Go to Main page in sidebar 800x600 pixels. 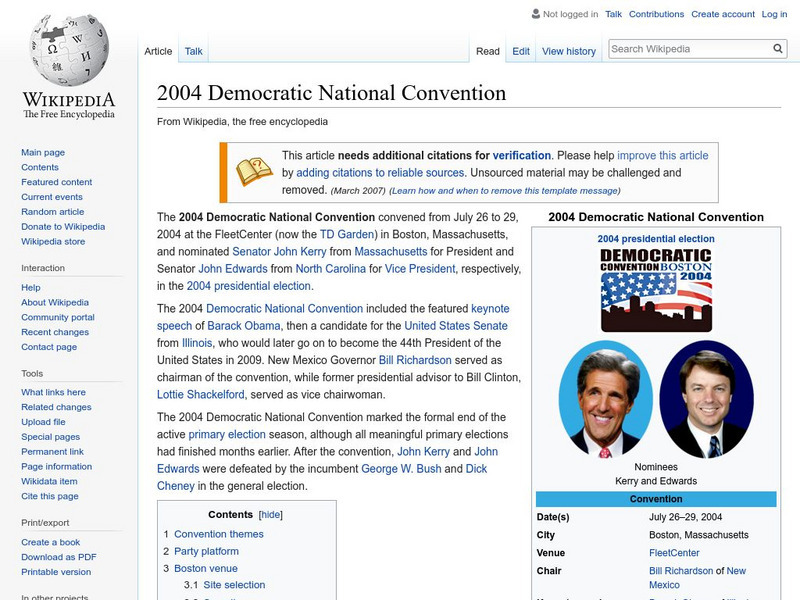coord(43,152)
